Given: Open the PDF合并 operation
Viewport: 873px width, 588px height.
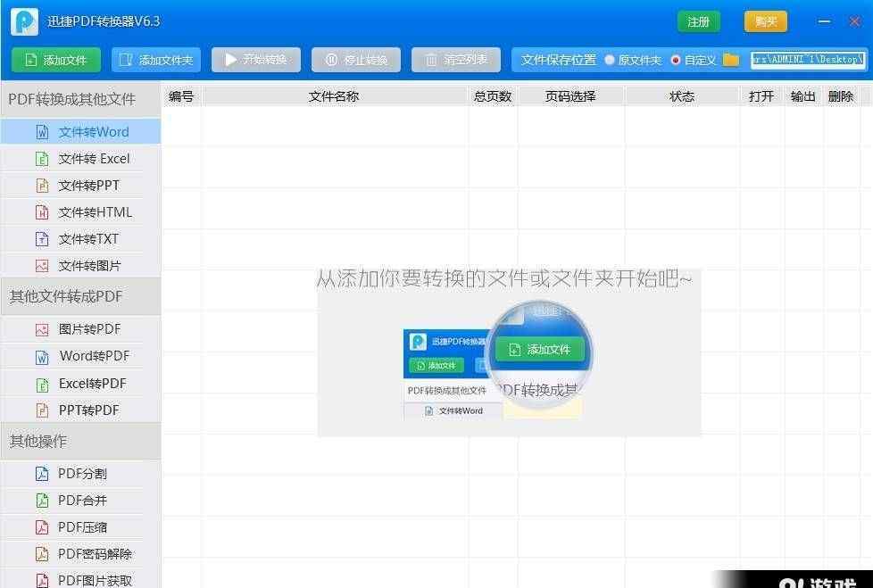Looking at the screenshot, I should click(80, 501).
